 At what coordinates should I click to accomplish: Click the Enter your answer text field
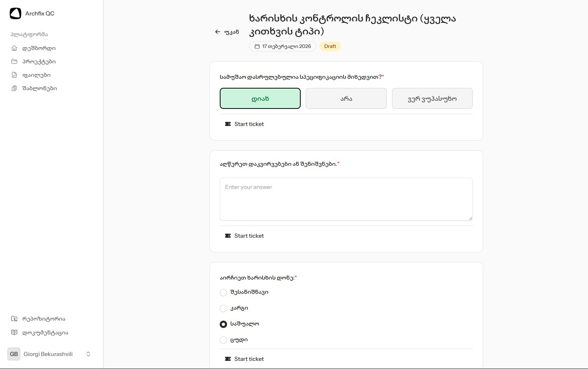[x=346, y=199]
